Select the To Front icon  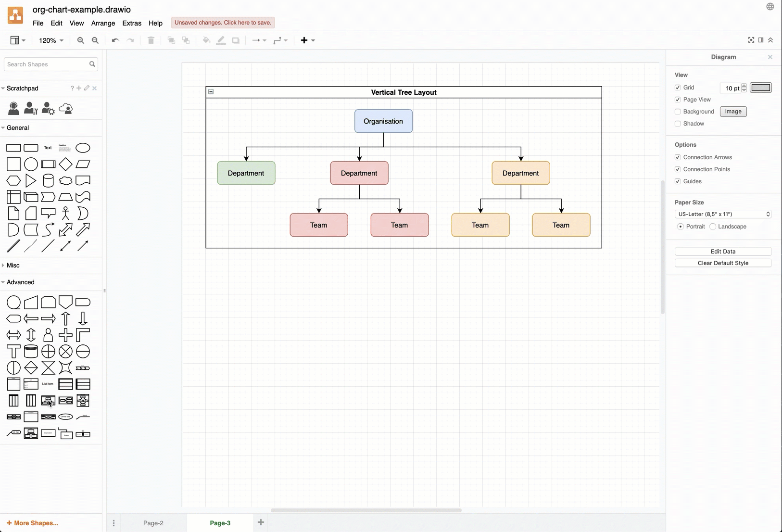pyautogui.click(x=171, y=40)
